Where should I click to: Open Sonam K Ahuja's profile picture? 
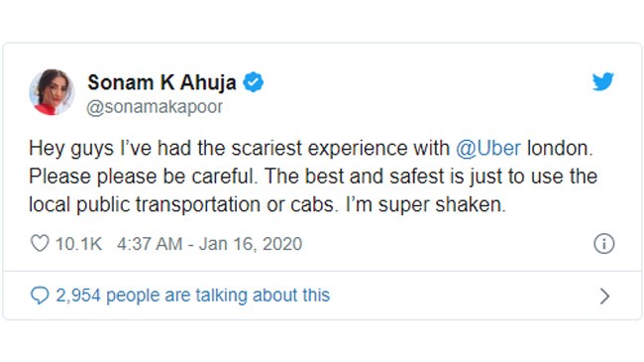pyautogui.click(x=52, y=91)
